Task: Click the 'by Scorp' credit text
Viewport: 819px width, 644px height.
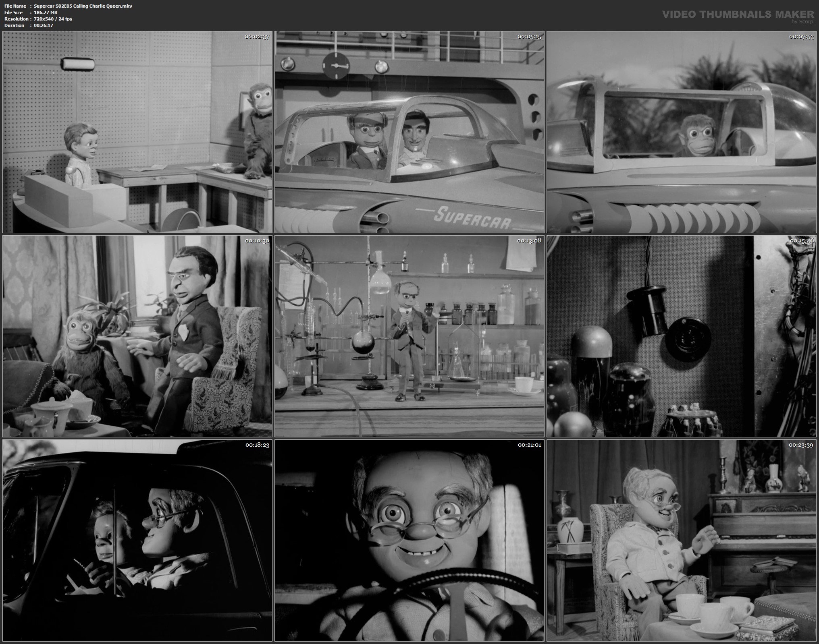Action: (802, 22)
